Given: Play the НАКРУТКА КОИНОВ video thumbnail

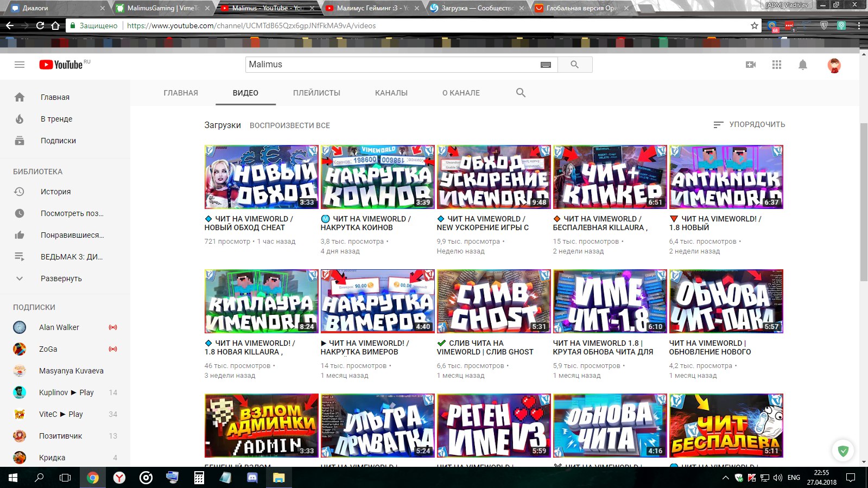Looking at the screenshot, I should click(x=377, y=177).
